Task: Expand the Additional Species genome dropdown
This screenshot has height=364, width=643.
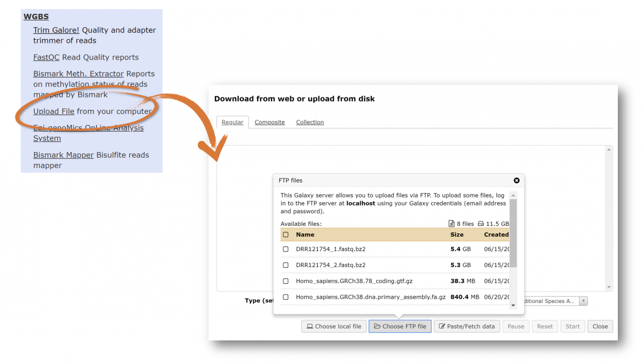Action: (x=583, y=301)
